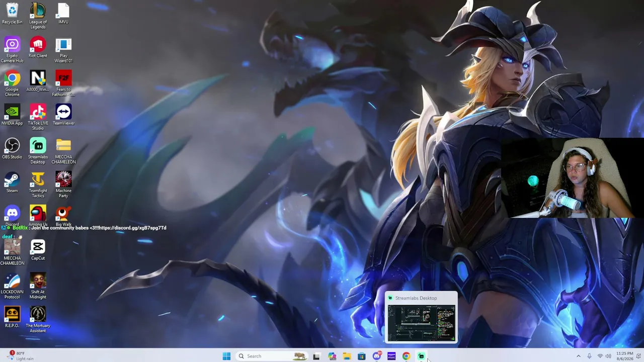
Task: Select the Big Walk desktop shortcut
Action: 63,215
